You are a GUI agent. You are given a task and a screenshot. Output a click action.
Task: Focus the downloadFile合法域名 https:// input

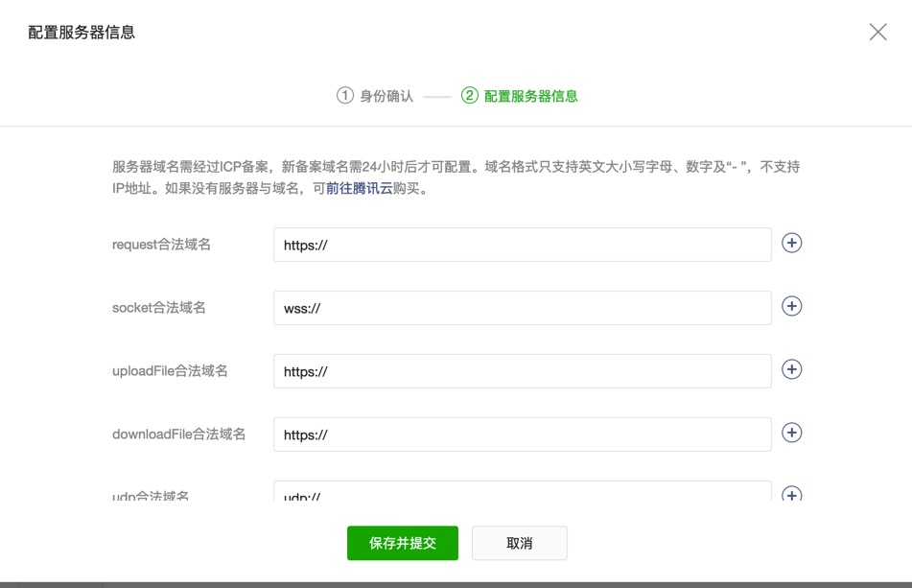523,434
